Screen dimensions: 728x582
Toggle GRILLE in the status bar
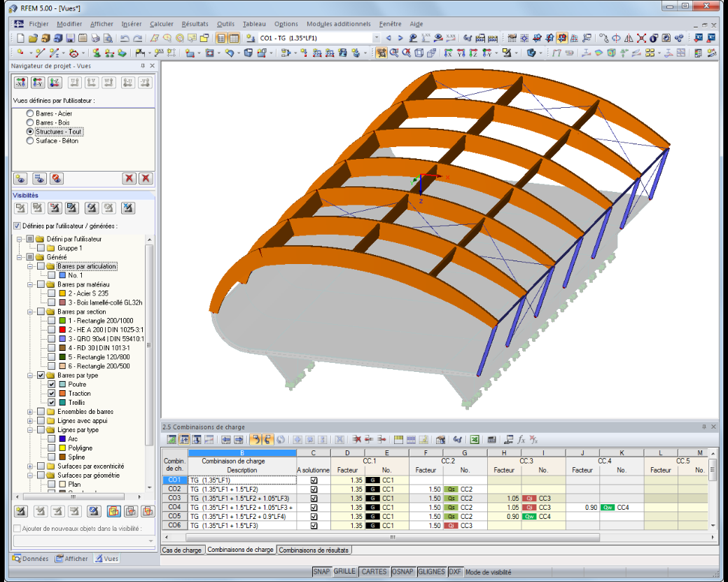(344, 571)
